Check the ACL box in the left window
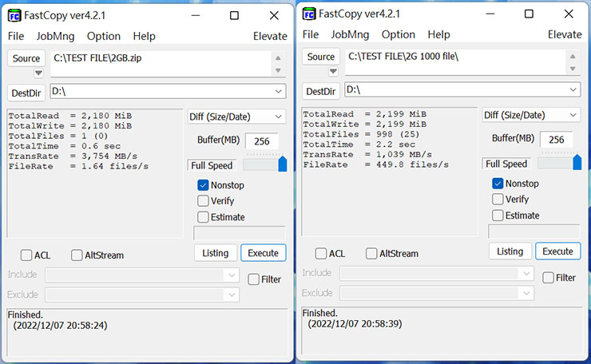Image resolution: width=591 pixels, height=364 pixels. pyautogui.click(x=26, y=255)
